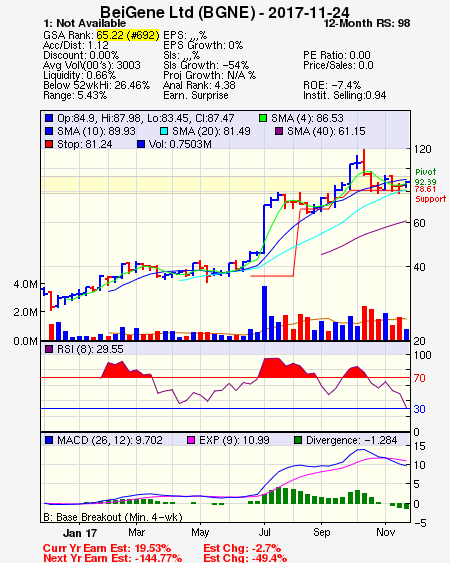
Task: Click the '1: Not Available' label
Action: click(x=84, y=23)
